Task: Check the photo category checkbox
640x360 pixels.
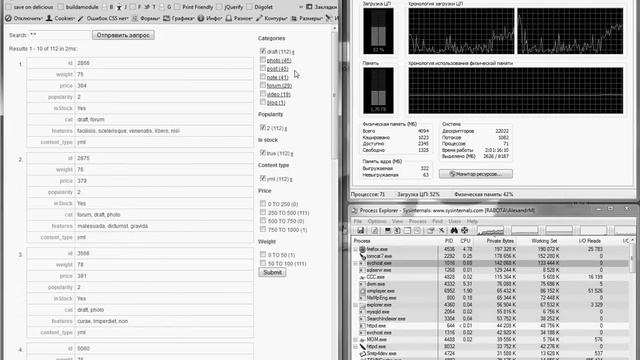Action: click(x=262, y=60)
